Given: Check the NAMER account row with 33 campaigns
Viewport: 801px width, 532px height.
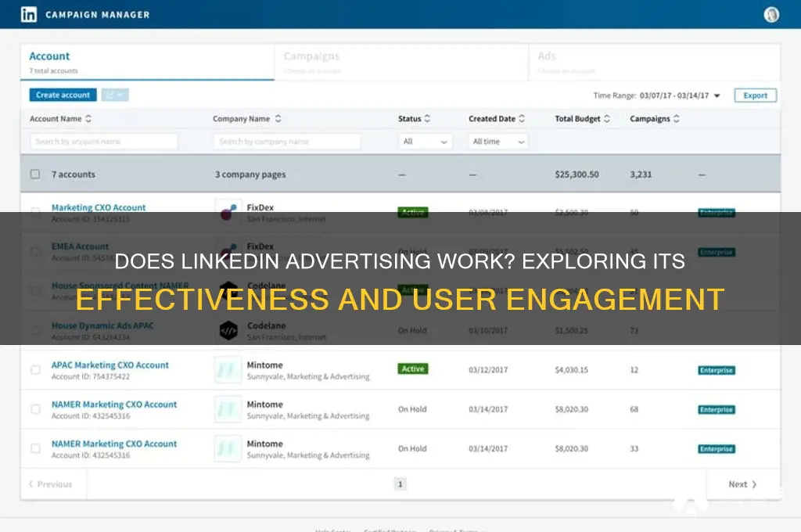Looking at the screenshot, I should [35, 448].
